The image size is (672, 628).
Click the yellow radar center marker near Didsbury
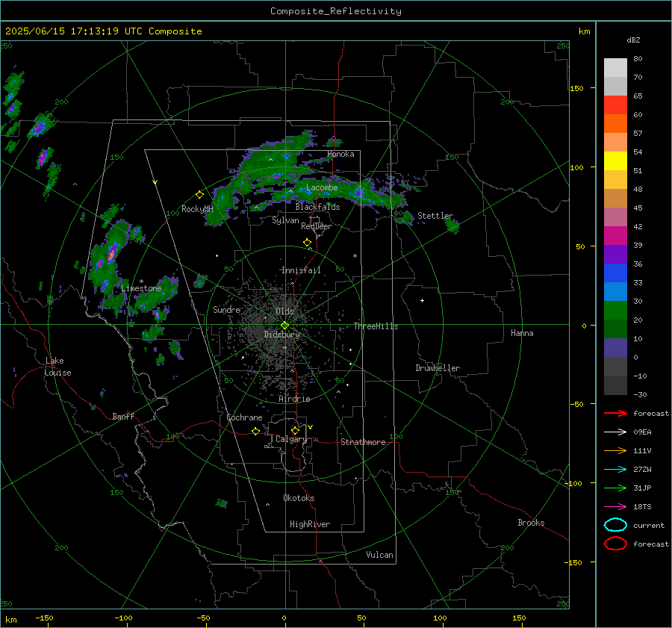[285, 326]
